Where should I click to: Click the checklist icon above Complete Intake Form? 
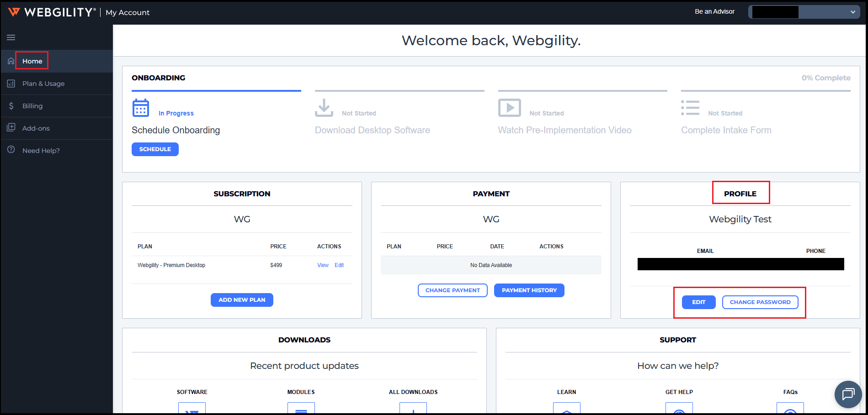click(690, 108)
